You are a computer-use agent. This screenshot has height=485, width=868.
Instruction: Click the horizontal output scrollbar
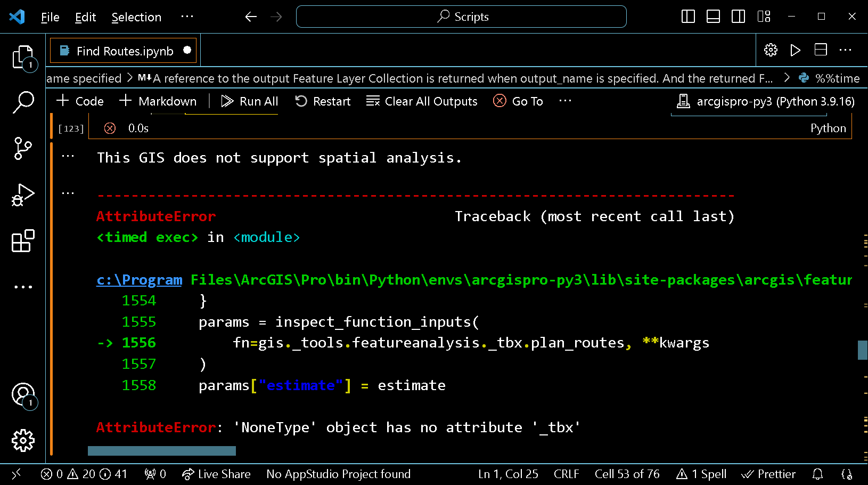pyautogui.click(x=161, y=451)
